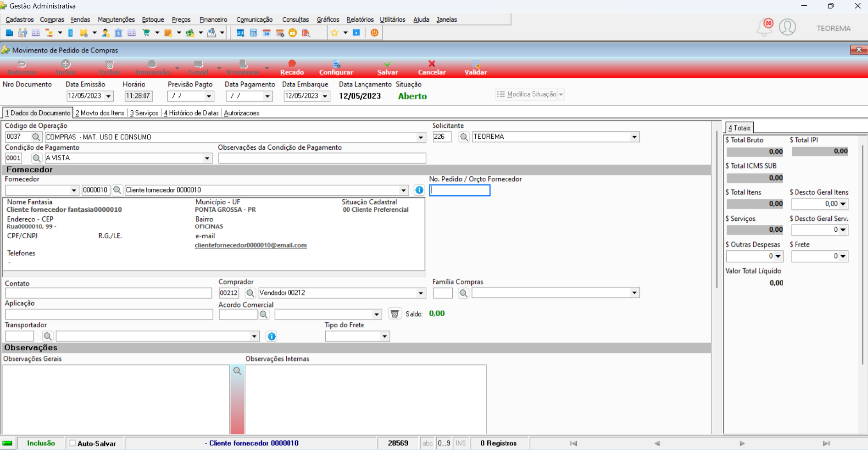Image resolution: width=868 pixels, height=450 pixels.
Task: Click the orange power icon in the toolbar
Action: click(374, 33)
